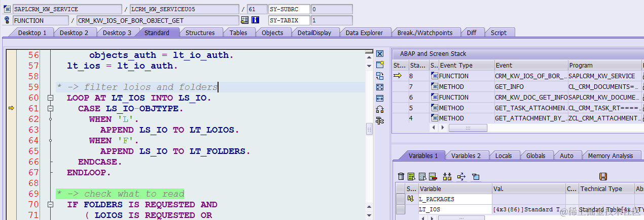The height and width of the screenshot is (220, 644).
Task: Click the blue tag icon in Variables toolbar
Action: pos(476,176)
